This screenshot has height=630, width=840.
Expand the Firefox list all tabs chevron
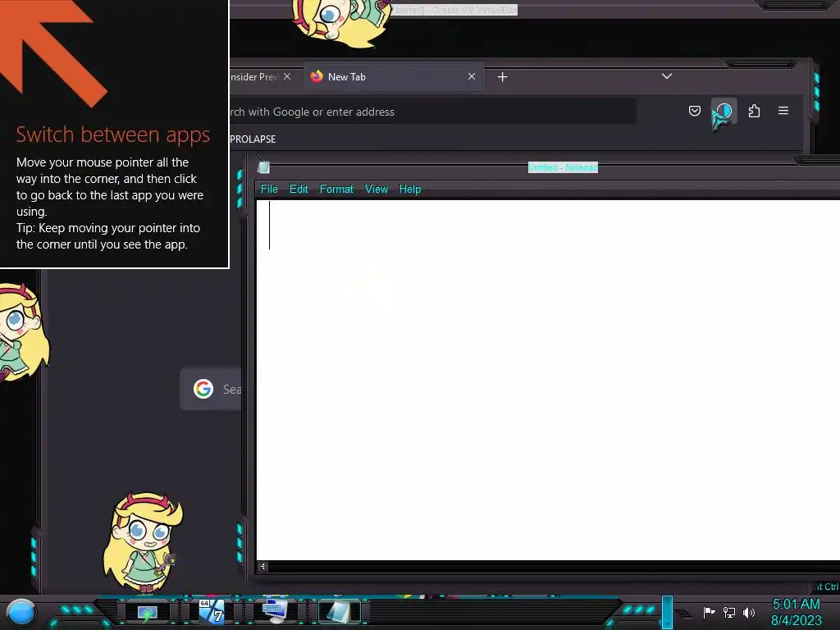(666, 76)
